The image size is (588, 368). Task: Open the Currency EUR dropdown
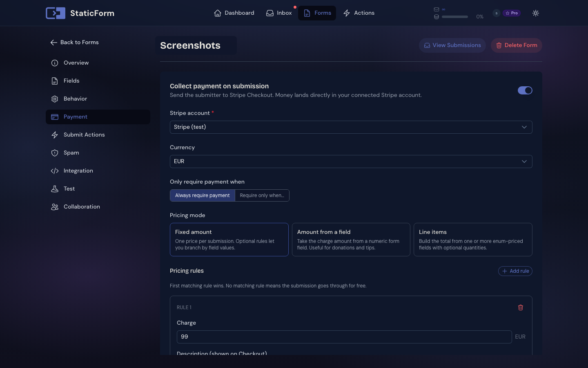[351, 162]
